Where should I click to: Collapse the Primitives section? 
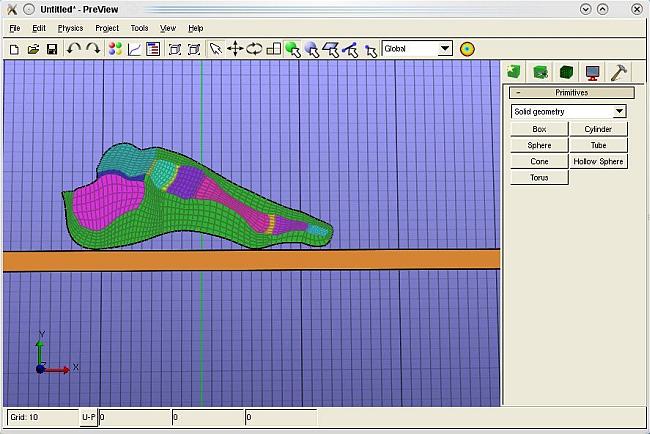coord(518,93)
